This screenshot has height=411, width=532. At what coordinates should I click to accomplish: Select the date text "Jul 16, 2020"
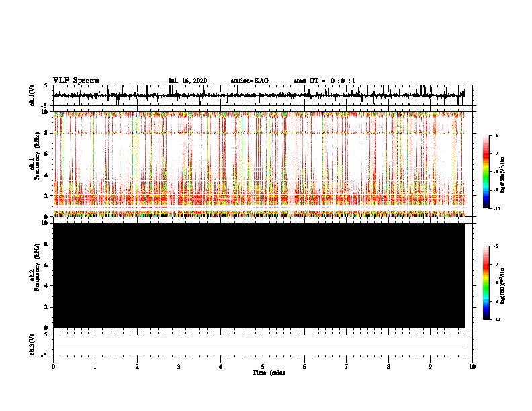point(187,81)
